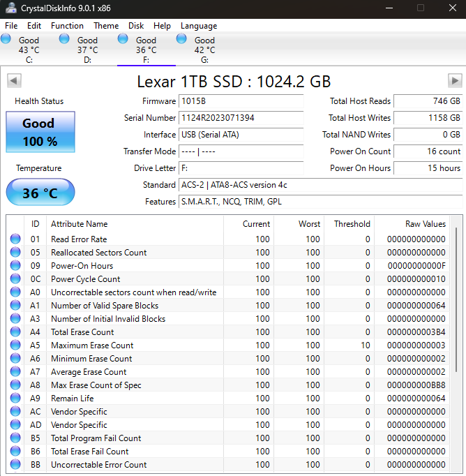Open the Function menu
The image size is (466, 476).
67,26
